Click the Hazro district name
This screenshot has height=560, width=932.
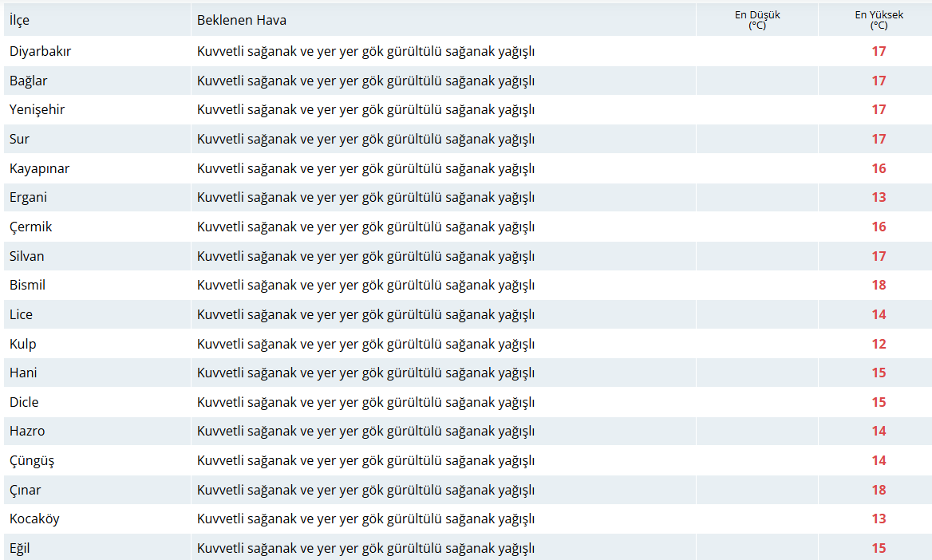pyautogui.click(x=27, y=431)
